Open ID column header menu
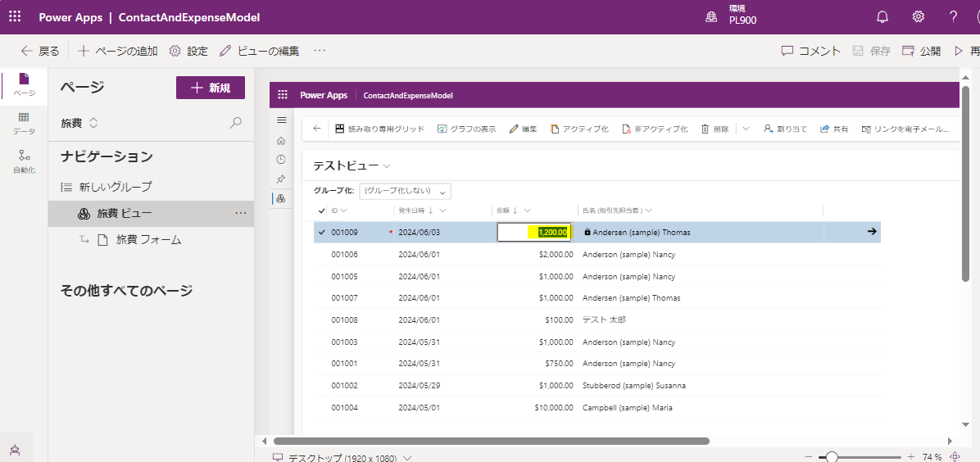 pos(339,210)
